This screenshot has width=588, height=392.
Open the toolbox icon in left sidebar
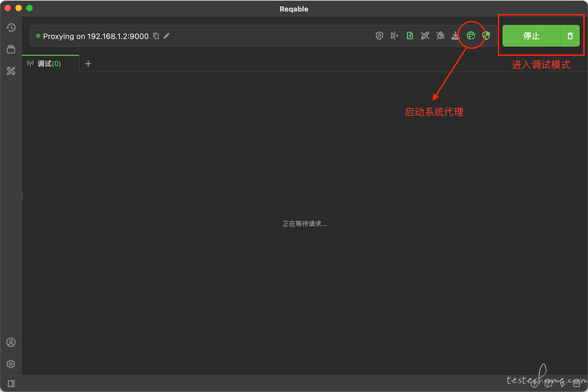tap(11, 71)
